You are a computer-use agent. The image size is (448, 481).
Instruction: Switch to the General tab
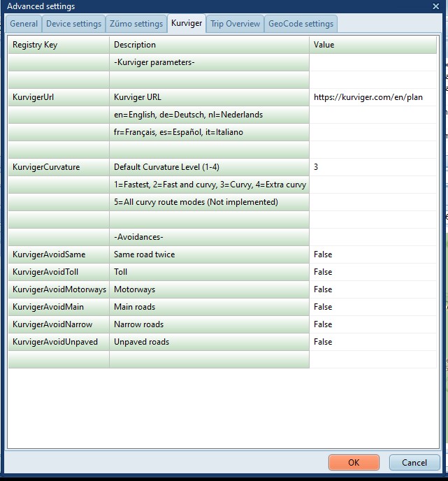(x=23, y=24)
